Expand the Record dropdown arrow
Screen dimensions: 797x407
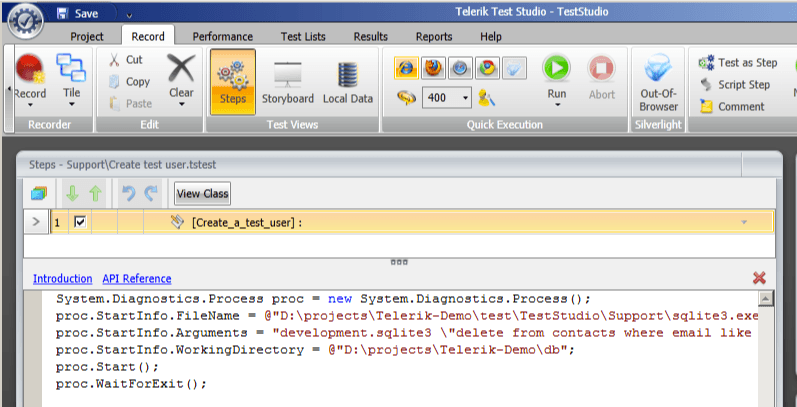click(30, 105)
